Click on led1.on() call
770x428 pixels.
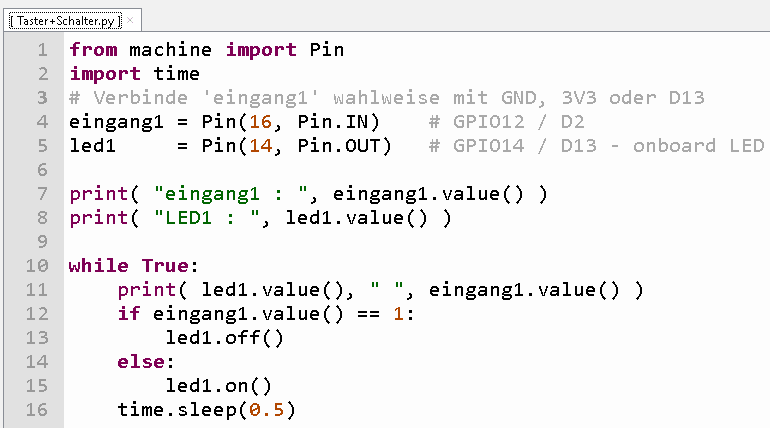pyautogui.click(x=219, y=385)
